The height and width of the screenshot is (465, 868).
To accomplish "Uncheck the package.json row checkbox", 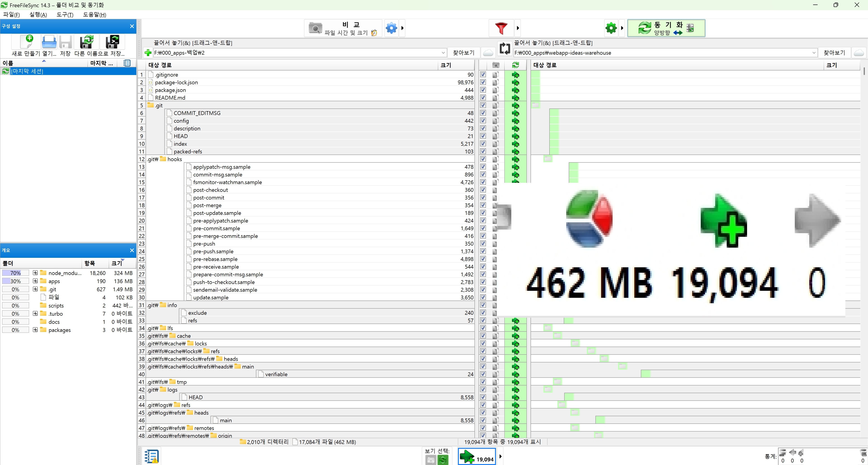I will [483, 90].
